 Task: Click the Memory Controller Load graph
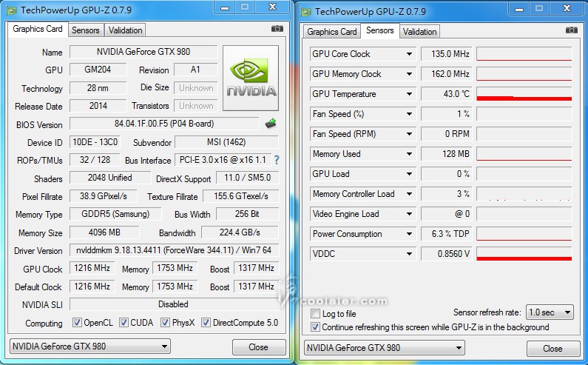point(524,194)
